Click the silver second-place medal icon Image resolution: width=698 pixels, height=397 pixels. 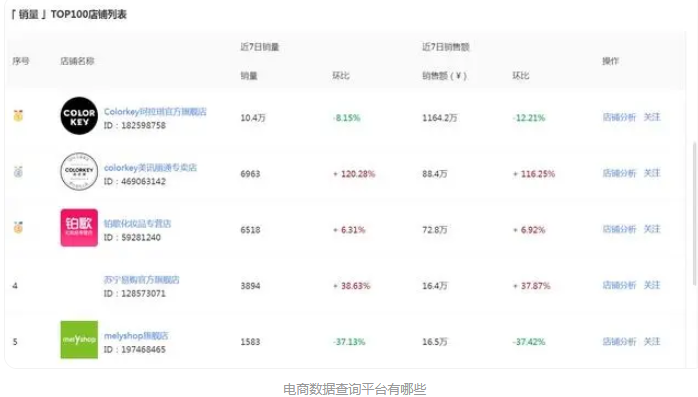click(18, 171)
